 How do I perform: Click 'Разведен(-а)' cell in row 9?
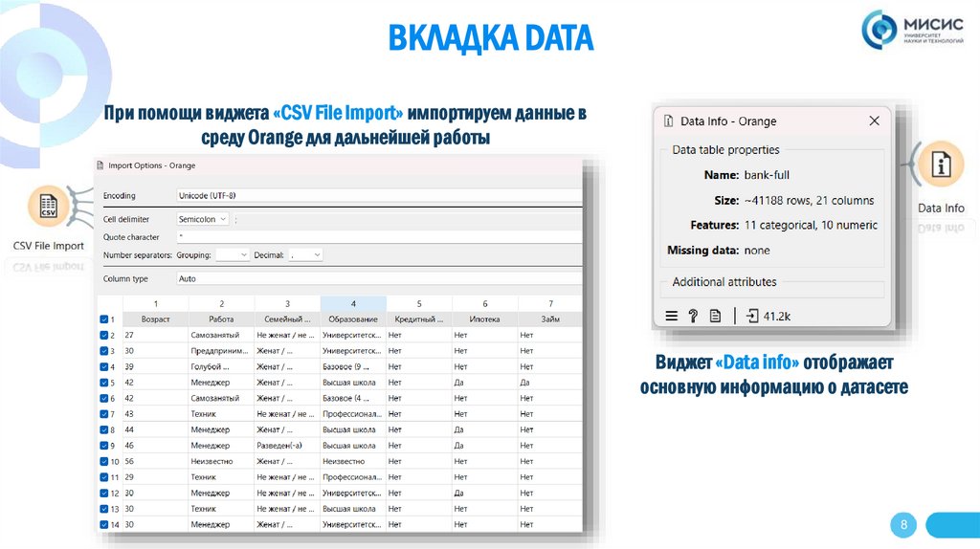[x=287, y=446]
